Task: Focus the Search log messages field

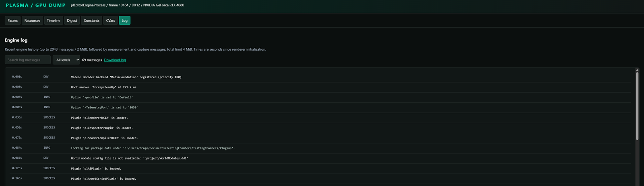Action: (28, 60)
